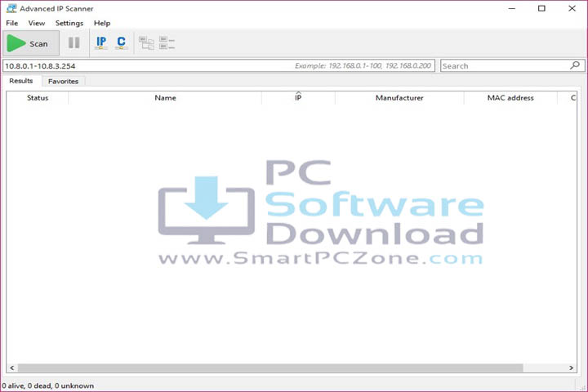
Task: Sort by the MAC address column header
Action: tap(510, 98)
